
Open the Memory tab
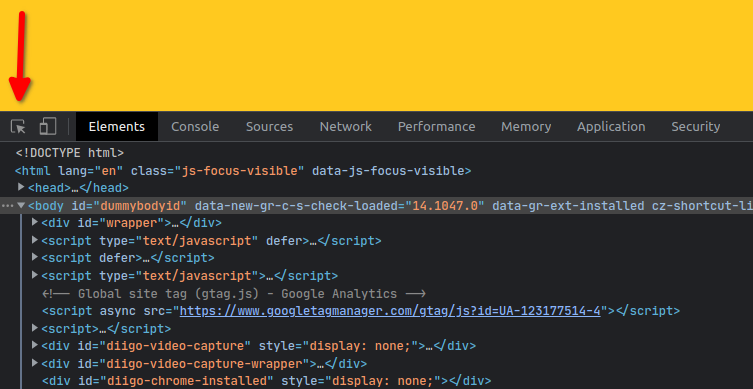[x=526, y=127]
